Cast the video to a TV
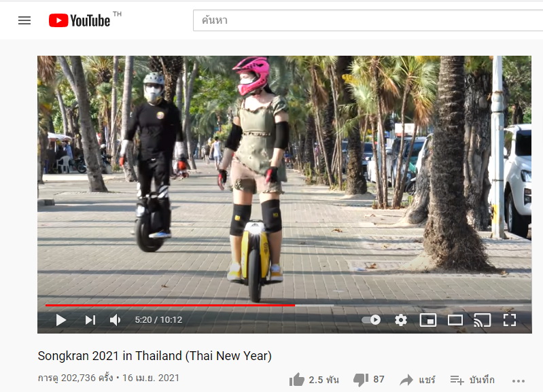543x392 pixels. (482, 320)
